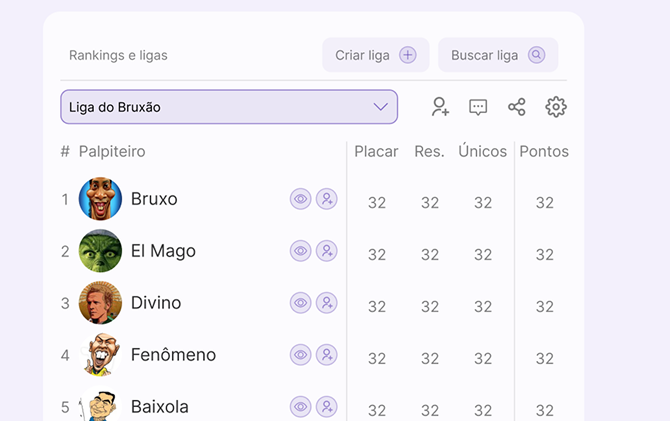Toggle eye icon for Fenômeno
The width and height of the screenshot is (670, 421).
pyautogui.click(x=300, y=355)
